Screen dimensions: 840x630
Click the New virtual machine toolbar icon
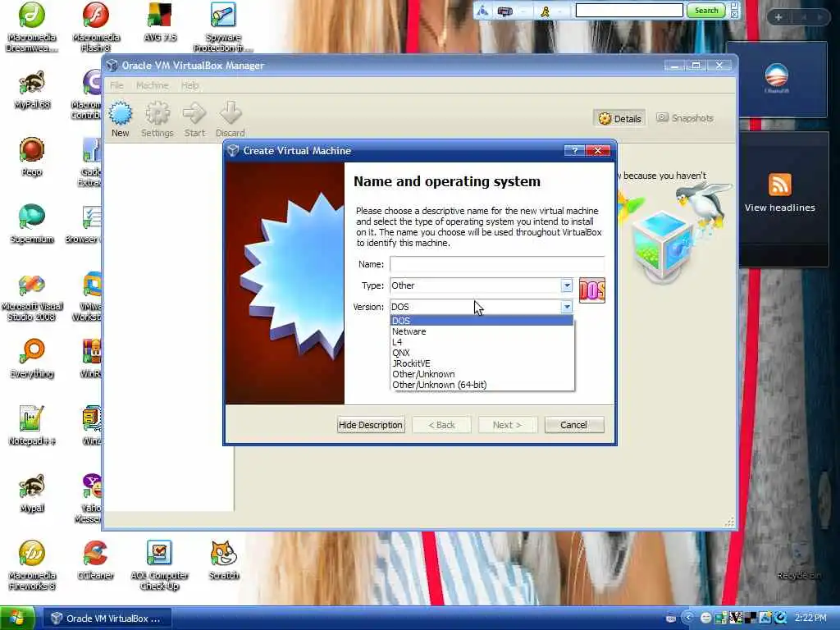121,113
